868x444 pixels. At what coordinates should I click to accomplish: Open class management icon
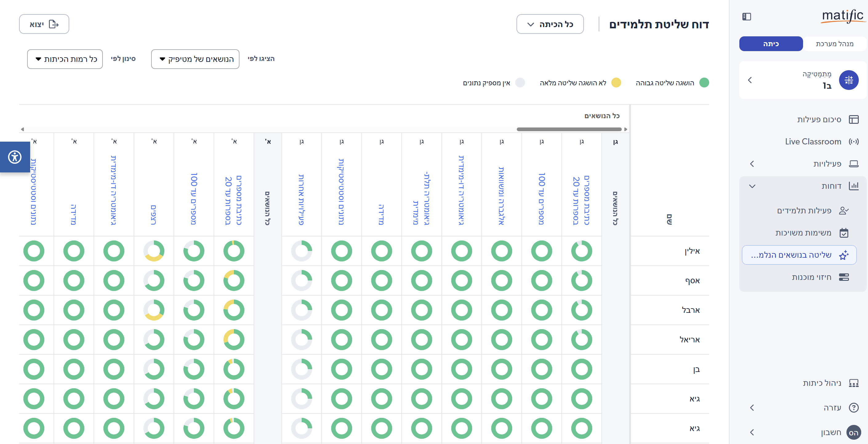[x=854, y=383]
